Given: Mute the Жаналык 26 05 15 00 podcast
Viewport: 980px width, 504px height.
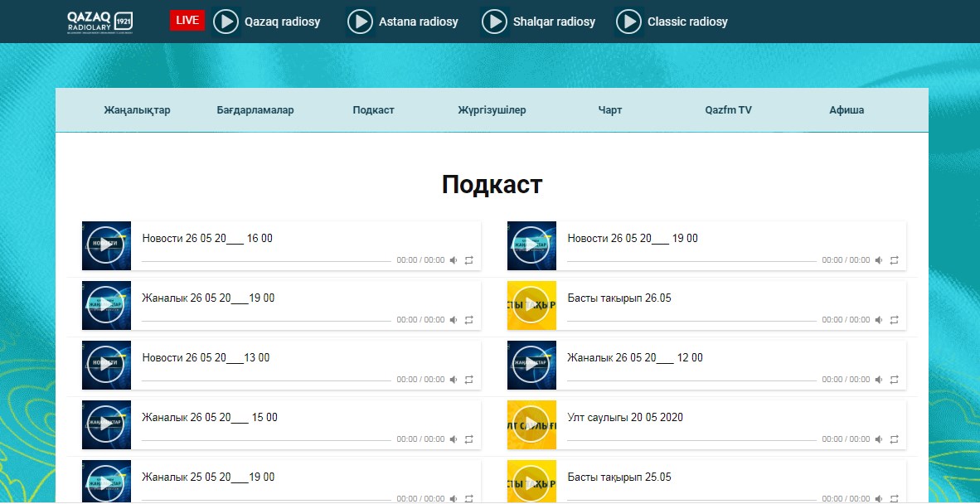Looking at the screenshot, I should tap(454, 439).
